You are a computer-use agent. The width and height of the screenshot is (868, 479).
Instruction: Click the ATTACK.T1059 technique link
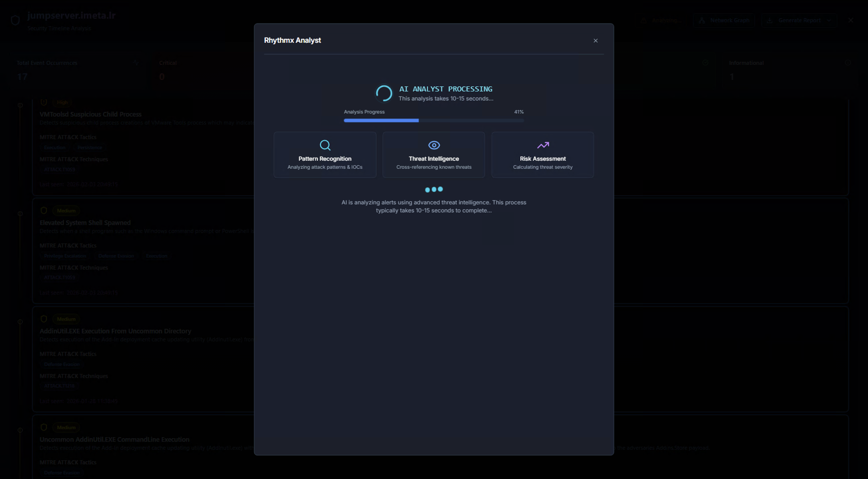click(x=59, y=169)
